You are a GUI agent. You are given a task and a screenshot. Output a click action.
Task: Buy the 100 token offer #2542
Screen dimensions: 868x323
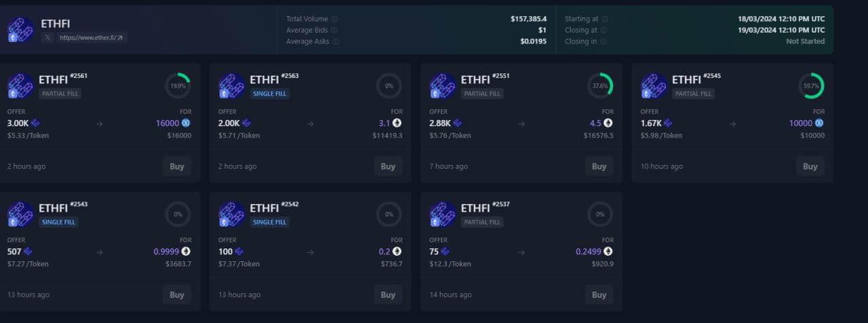pos(388,294)
